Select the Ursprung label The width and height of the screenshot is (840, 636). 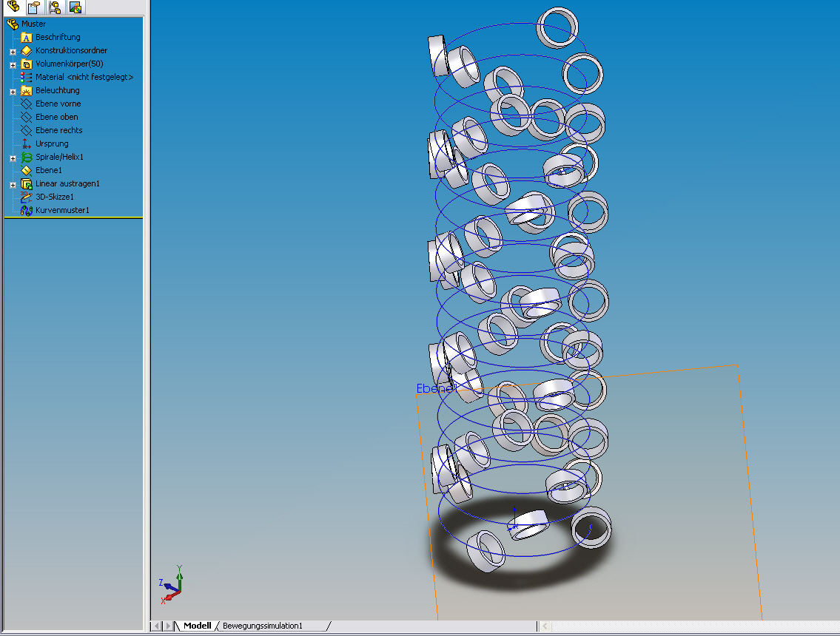click(x=52, y=143)
